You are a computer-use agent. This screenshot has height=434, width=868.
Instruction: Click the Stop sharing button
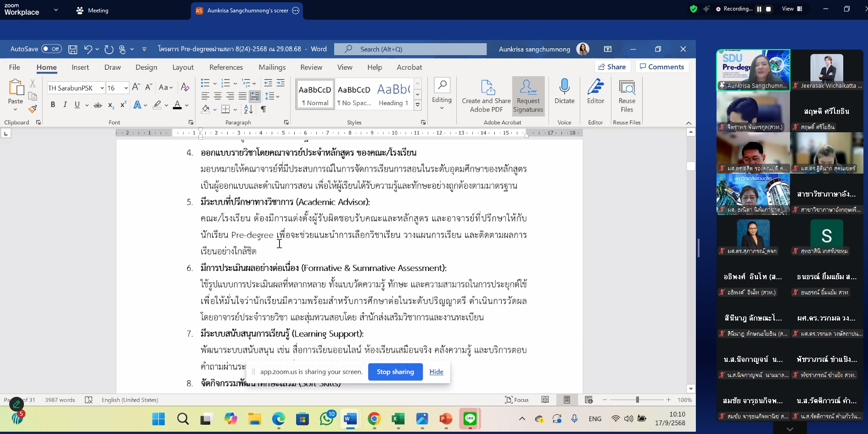pos(395,372)
